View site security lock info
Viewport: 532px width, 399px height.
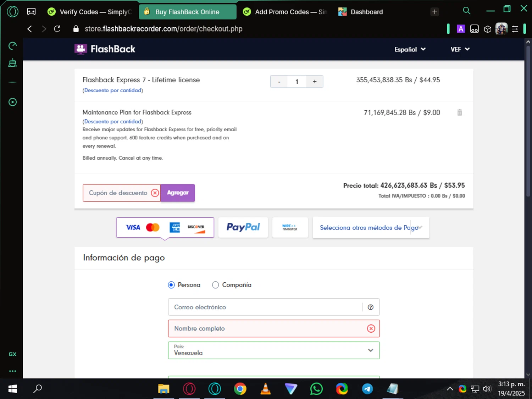[76, 29]
